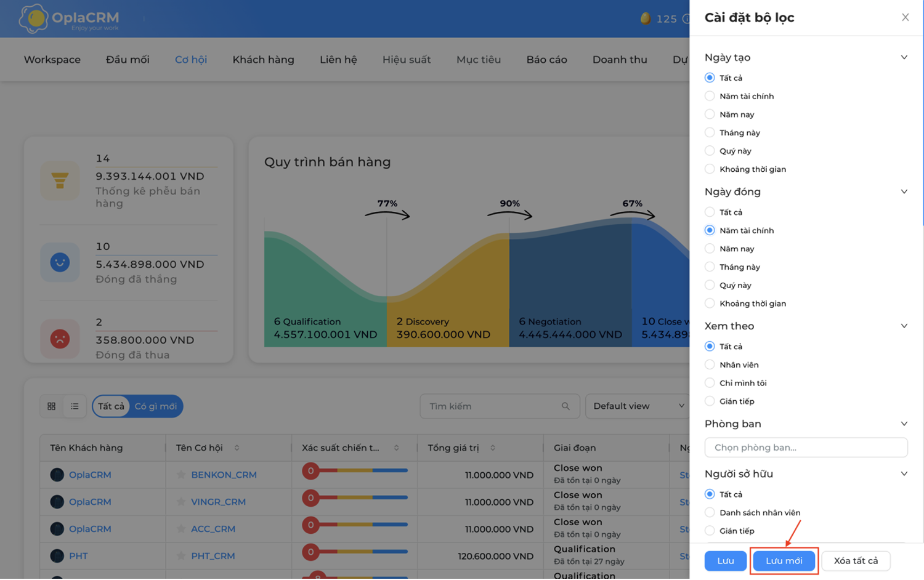This screenshot has width=924, height=580.
Task: Collapse the Ngày tạo section
Action: pos(904,57)
